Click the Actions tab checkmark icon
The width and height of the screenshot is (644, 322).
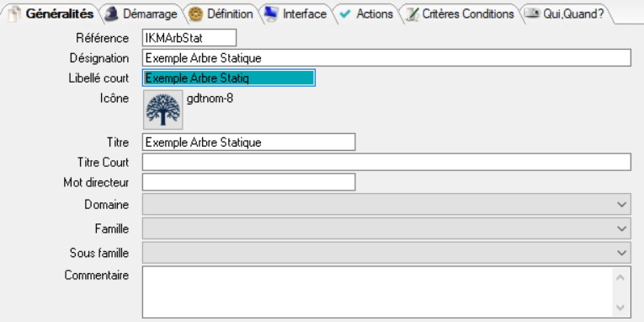[345, 14]
